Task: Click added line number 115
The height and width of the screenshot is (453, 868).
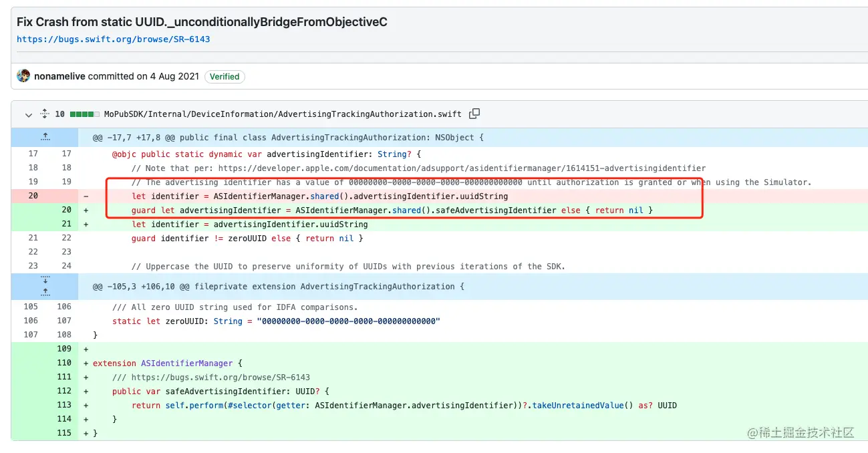Action: pyautogui.click(x=64, y=433)
